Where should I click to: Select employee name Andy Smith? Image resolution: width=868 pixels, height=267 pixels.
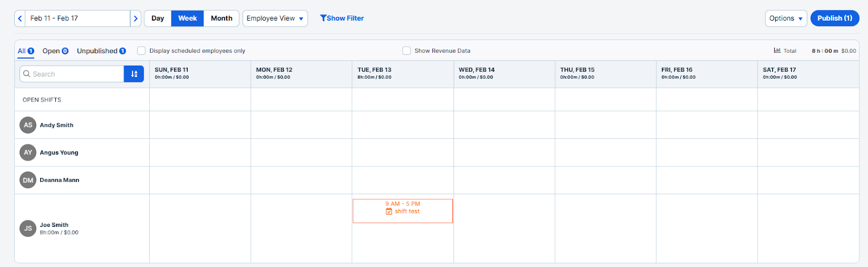pyautogui.click(x=56, y=125)
